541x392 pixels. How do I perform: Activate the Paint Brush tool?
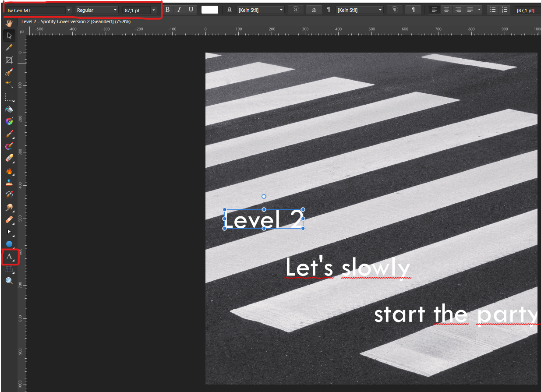coord(9,133)
